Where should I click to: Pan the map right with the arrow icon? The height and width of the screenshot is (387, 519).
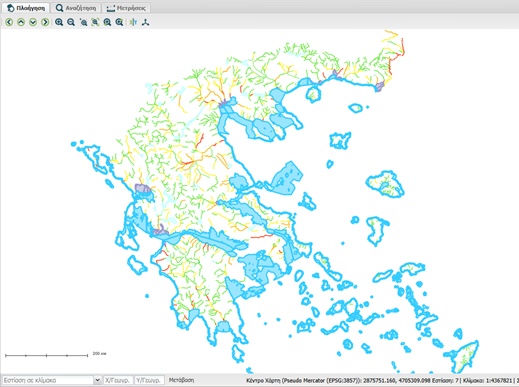coord(45,22)
